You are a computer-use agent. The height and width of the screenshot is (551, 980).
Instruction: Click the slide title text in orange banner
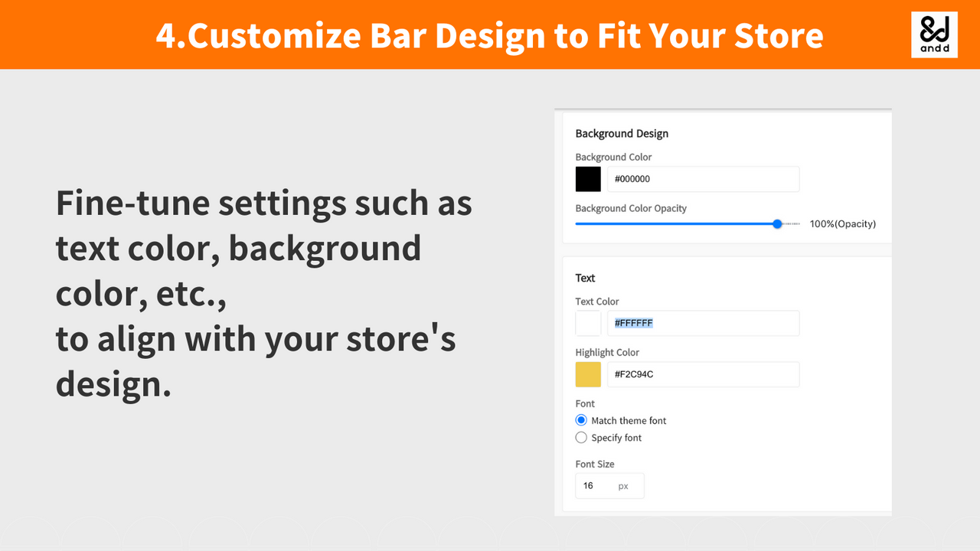coord(489,34)
